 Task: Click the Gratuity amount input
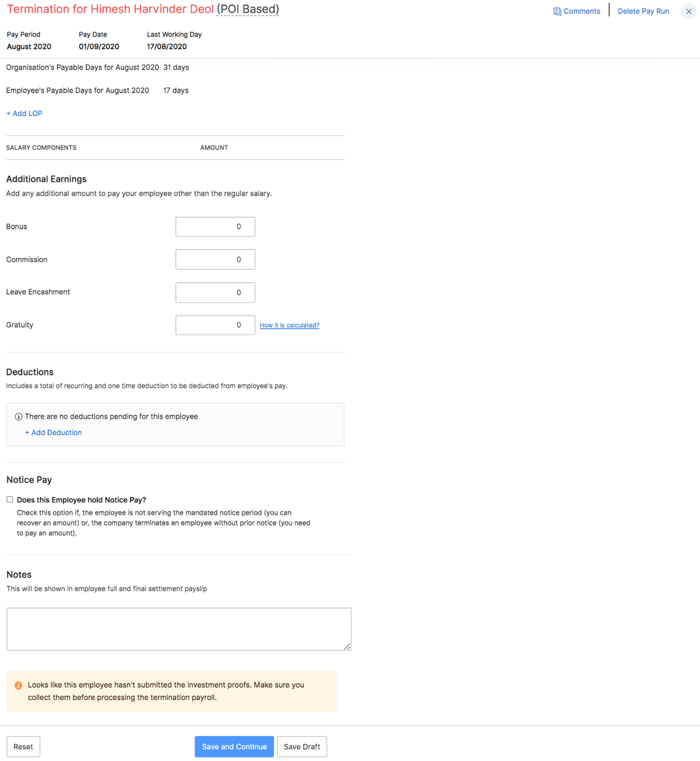tap(215, 325)
